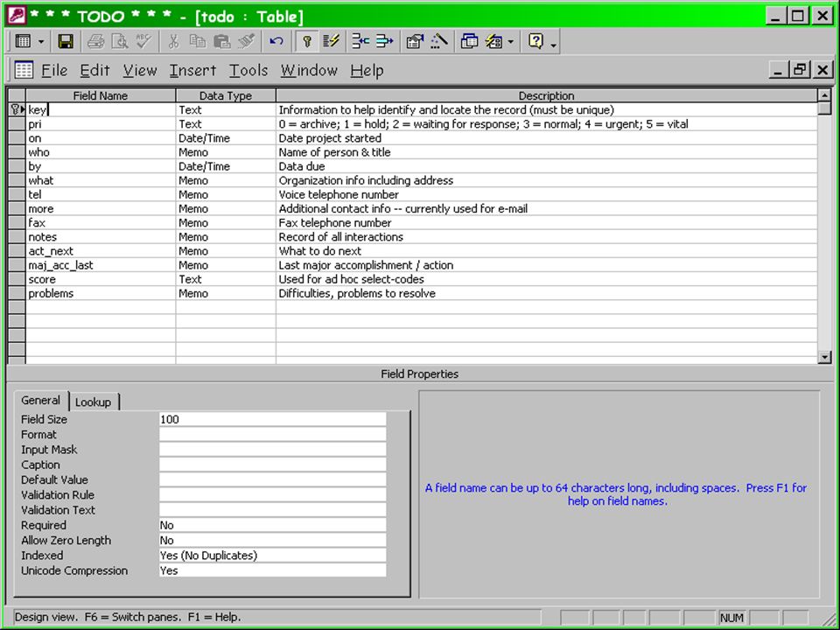
Task: Click the Copy icon in toolbar
Action: pyautogui.click(x=198, y=41)
